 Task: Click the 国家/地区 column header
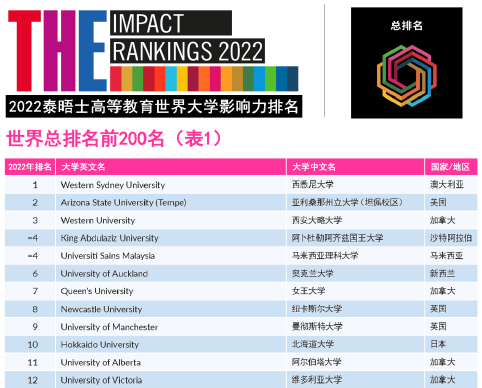click(x=451, y=167)
